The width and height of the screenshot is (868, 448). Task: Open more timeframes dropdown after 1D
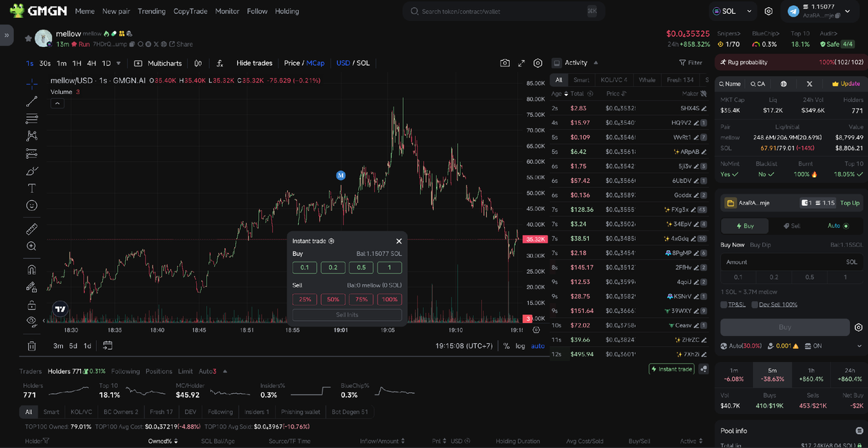pos(119,63)
